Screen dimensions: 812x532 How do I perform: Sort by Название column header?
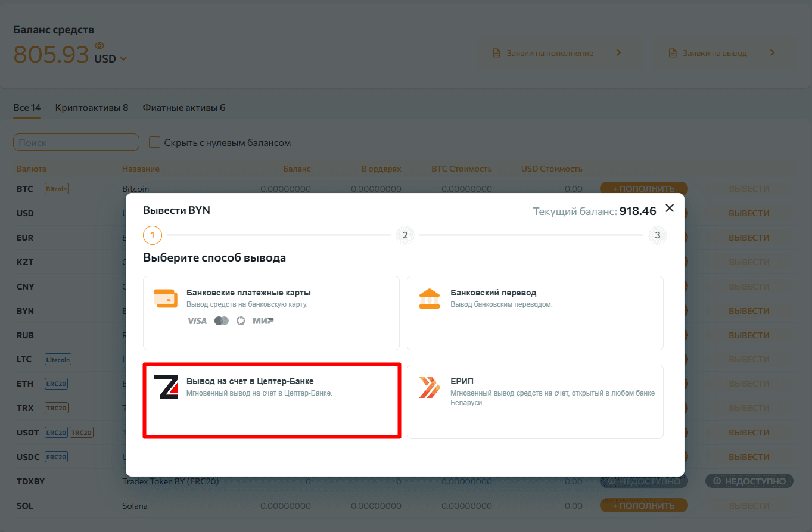coord(141,169)
